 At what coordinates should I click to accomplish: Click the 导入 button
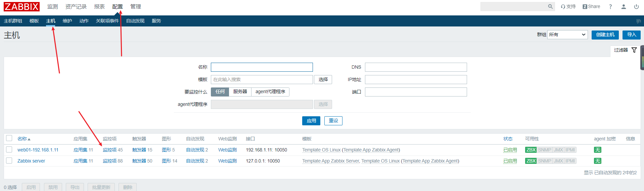[632, 35]
